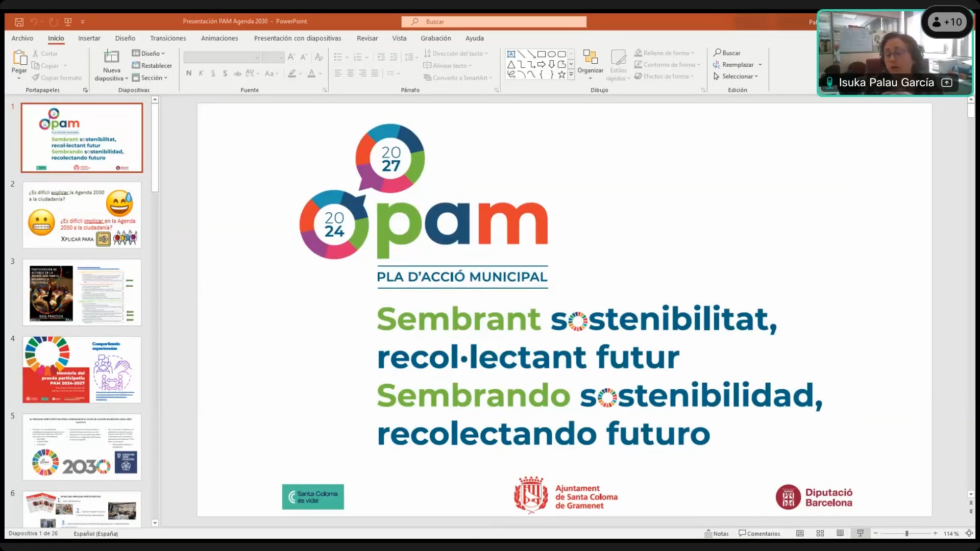Image resolution: width=980 pixels, height=551 pixels.
Task: Select the isosceles triangle shape
Action: [511, 64]
